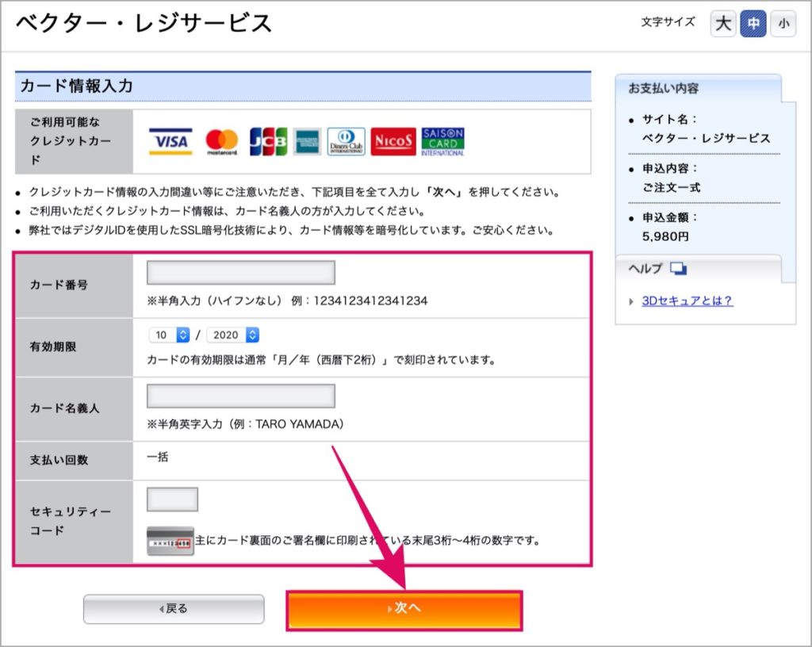This screenshot has height=647, width=812.
Task: Click the VISA card logo
Action: point(170,141)
